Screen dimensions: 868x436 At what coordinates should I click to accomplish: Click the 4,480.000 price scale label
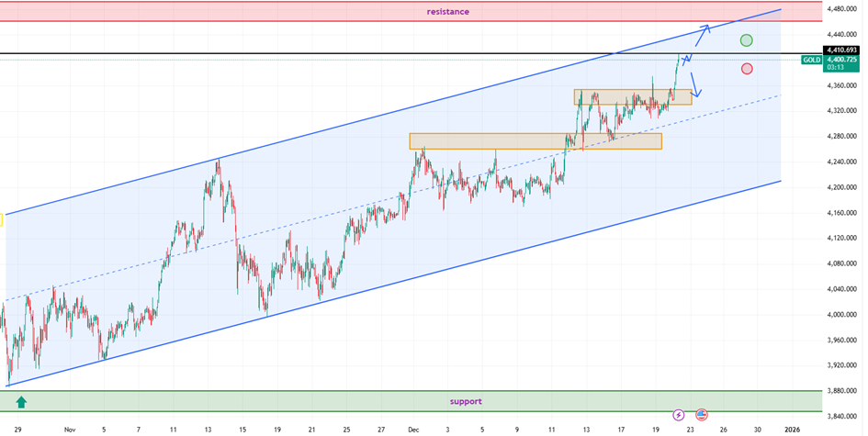click(841, 10)
